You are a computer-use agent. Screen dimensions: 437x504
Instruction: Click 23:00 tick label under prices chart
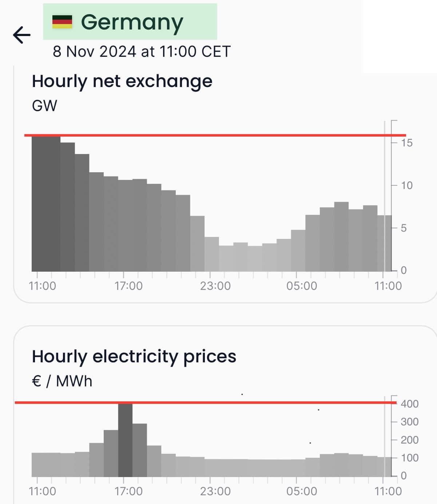[215, 491]
